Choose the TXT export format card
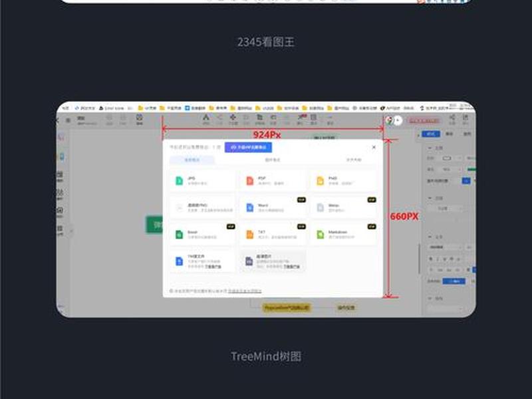The image size is (532, 399). pyautogui.click(x=273, y=234)
